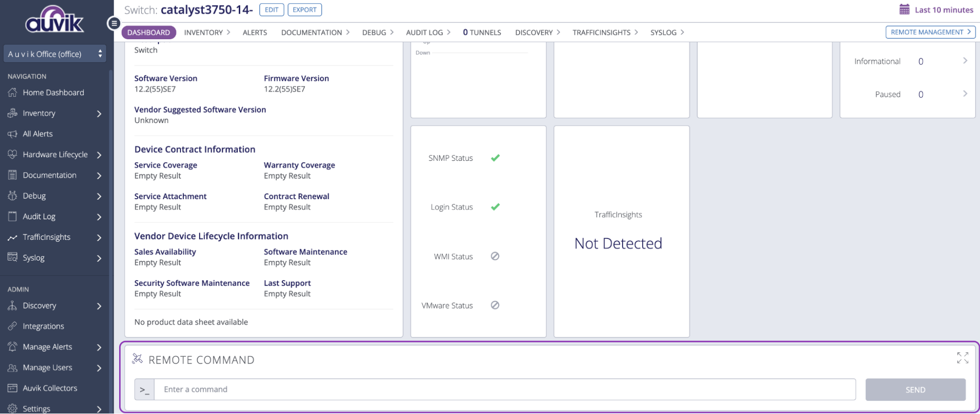This screenshot has width=980, height=414.
Task: Click the Settings gear icon
Action: pos(13,409)
